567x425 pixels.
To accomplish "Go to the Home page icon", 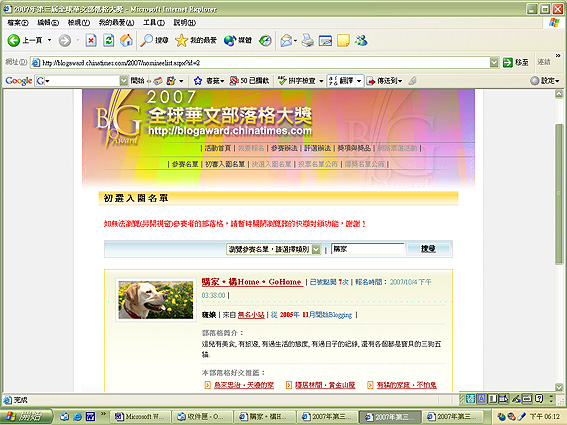I will (126, 40).
